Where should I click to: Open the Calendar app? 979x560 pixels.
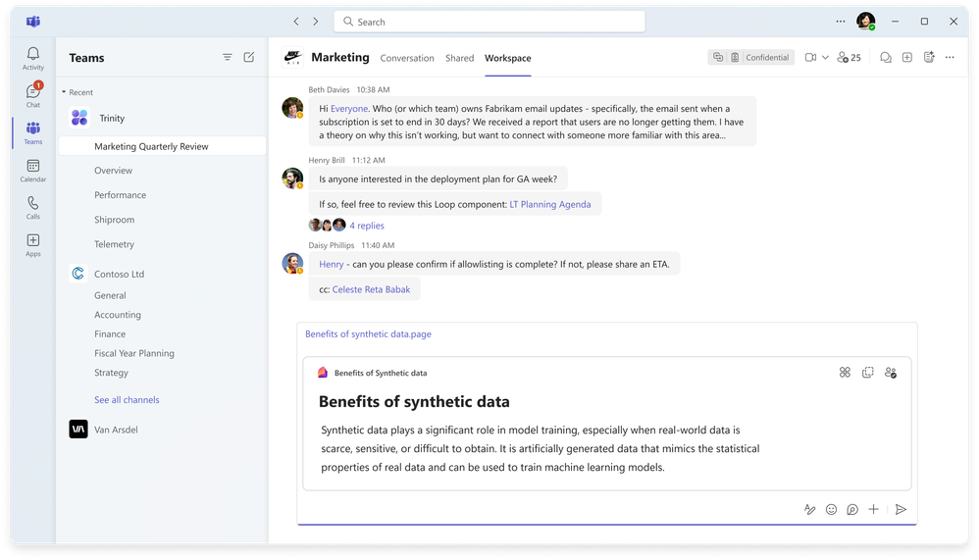33,170
